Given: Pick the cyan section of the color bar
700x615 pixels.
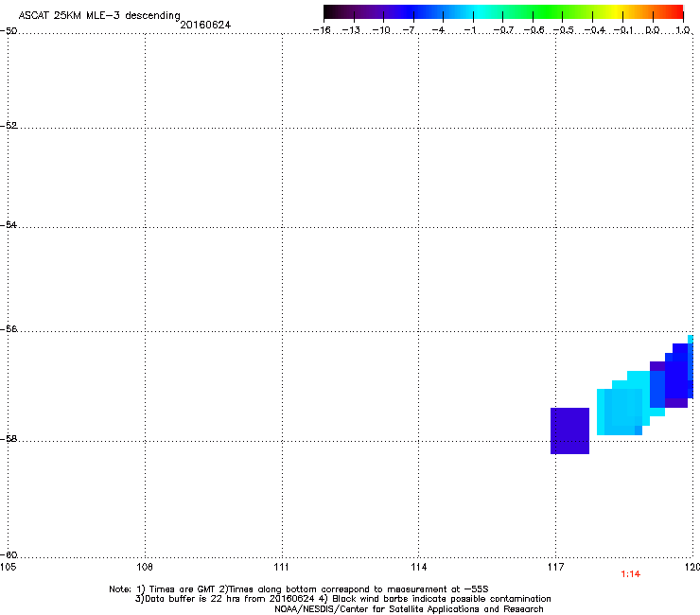Looking at the screenshot, I should pos(480,12).
